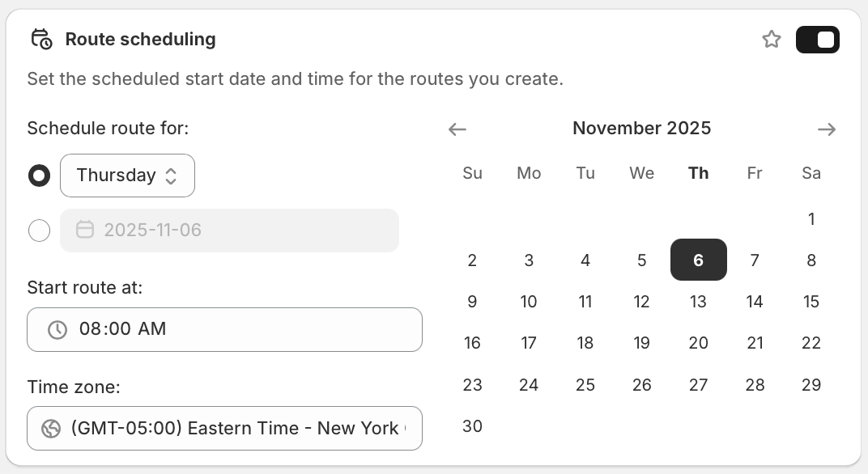Select the weekday radio button

pyautogui.click(x=39, y=176)
